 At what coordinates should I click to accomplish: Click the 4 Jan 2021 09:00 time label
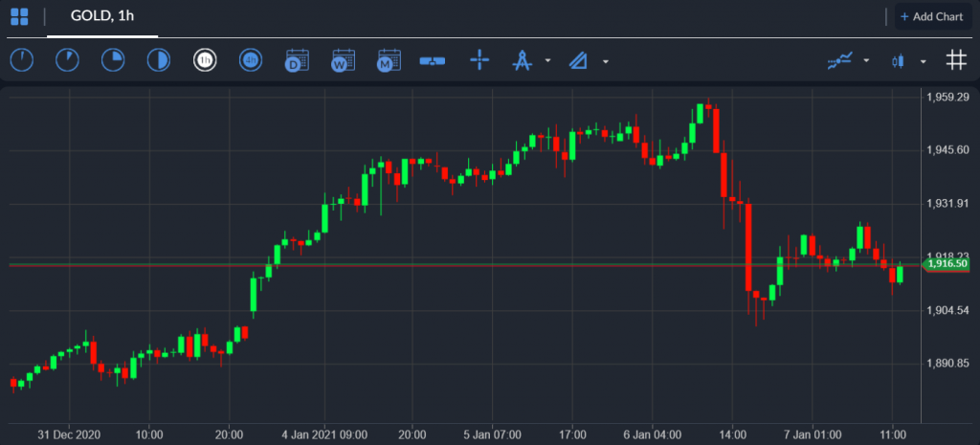pyautogui.click(x=324, y=434)
